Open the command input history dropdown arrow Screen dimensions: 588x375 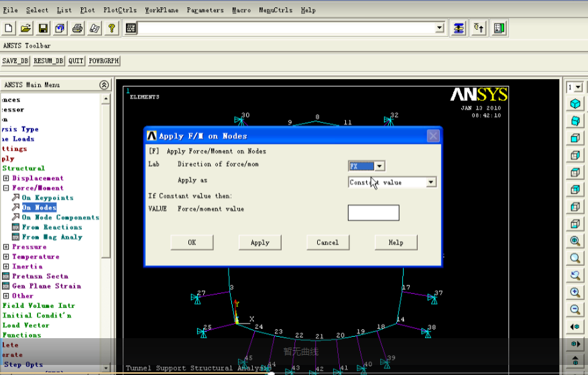click(440, 27)
